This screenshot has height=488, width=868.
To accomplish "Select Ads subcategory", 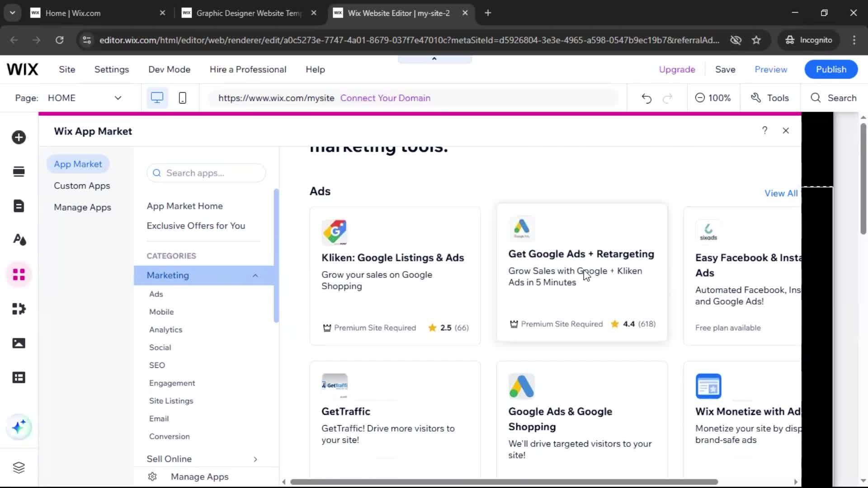I will (156, 294).
